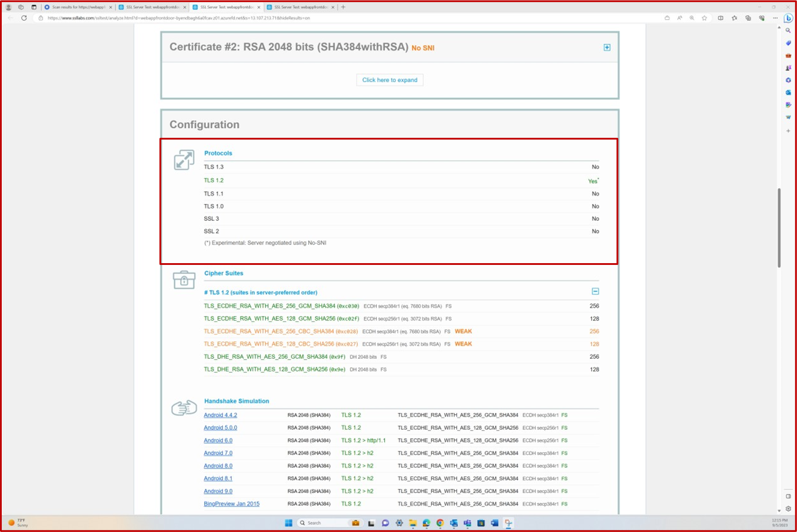
Task: Open the Settings and more menu
Action: [775, 18]
